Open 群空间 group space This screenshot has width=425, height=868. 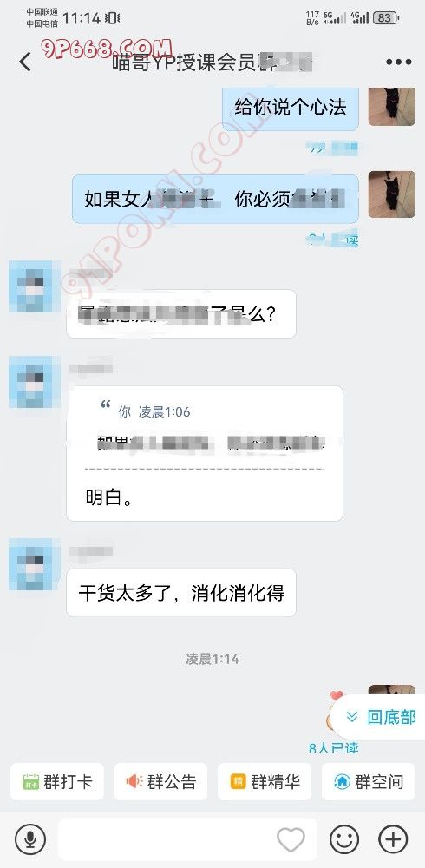pyautogui.click(x=368, y=782)
